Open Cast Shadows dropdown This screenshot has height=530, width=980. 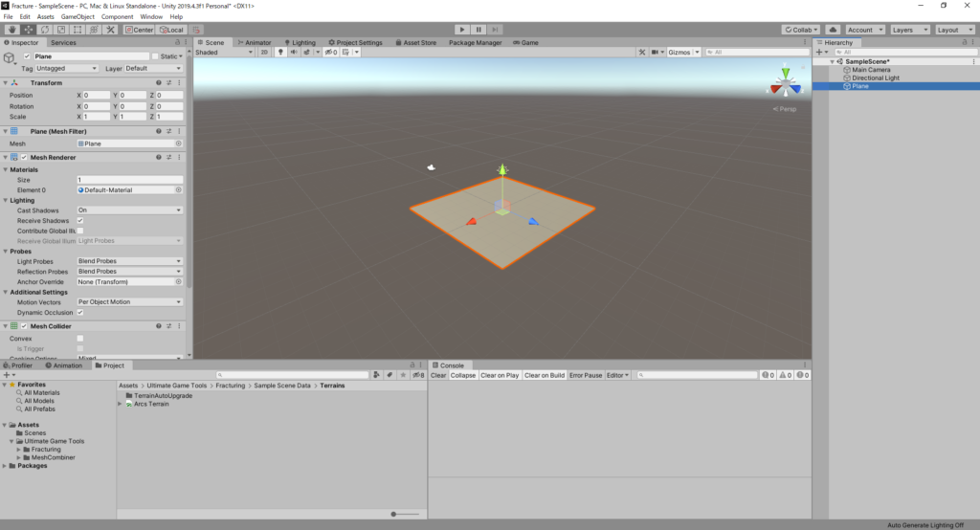[x=129, y=210]
